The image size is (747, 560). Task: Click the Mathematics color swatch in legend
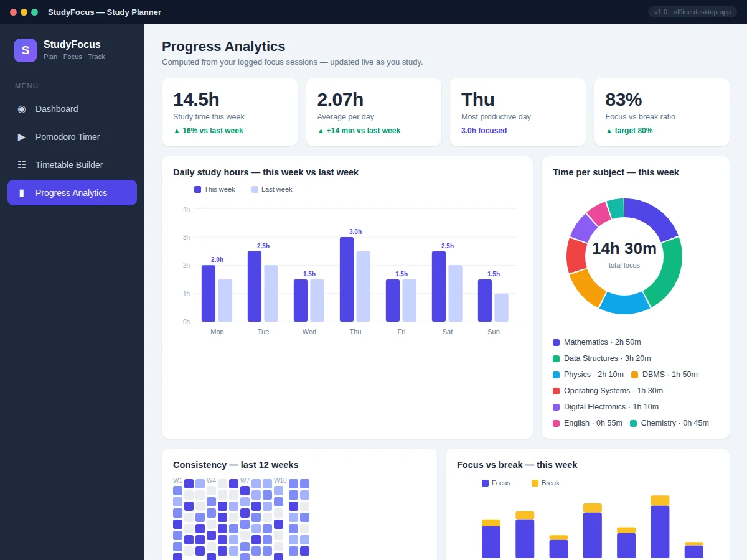[x=556, y=342]
